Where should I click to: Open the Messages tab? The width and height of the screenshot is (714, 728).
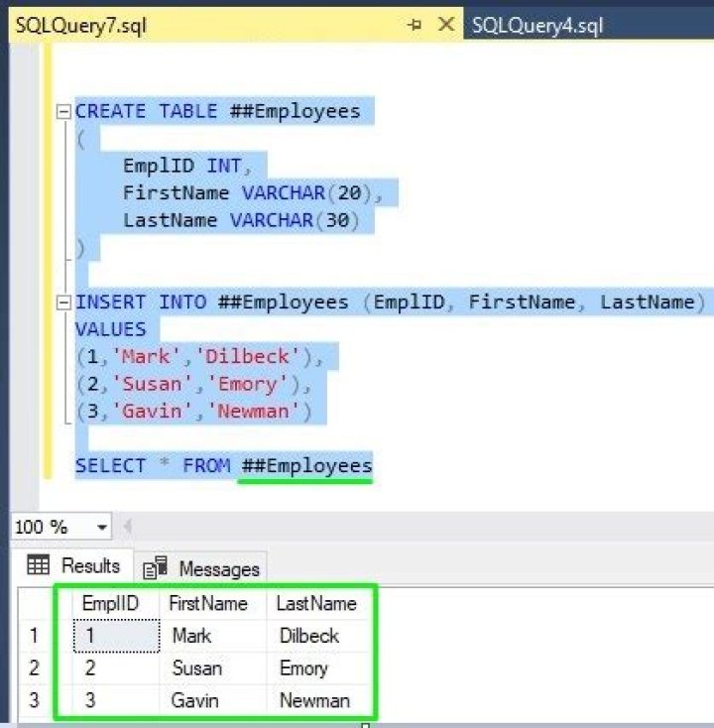(201, 568)
